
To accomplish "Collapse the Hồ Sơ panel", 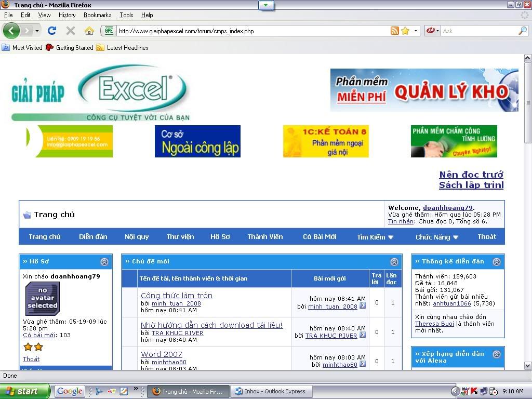I will pyautogui.click(x=104, y=262).
